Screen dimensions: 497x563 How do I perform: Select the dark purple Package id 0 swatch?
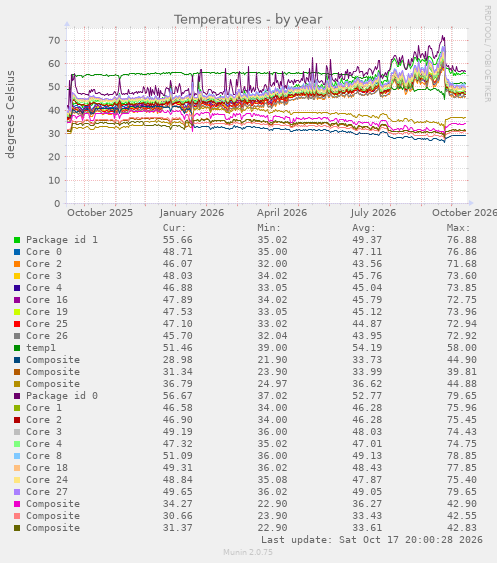coord(17,396)
